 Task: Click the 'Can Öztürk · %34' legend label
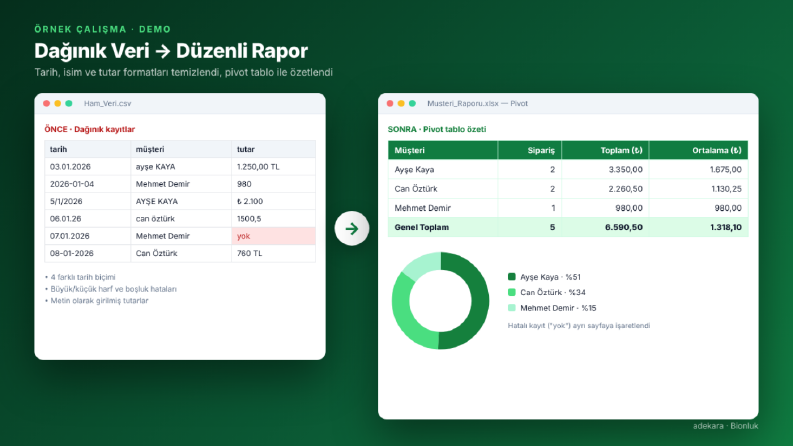553,292
